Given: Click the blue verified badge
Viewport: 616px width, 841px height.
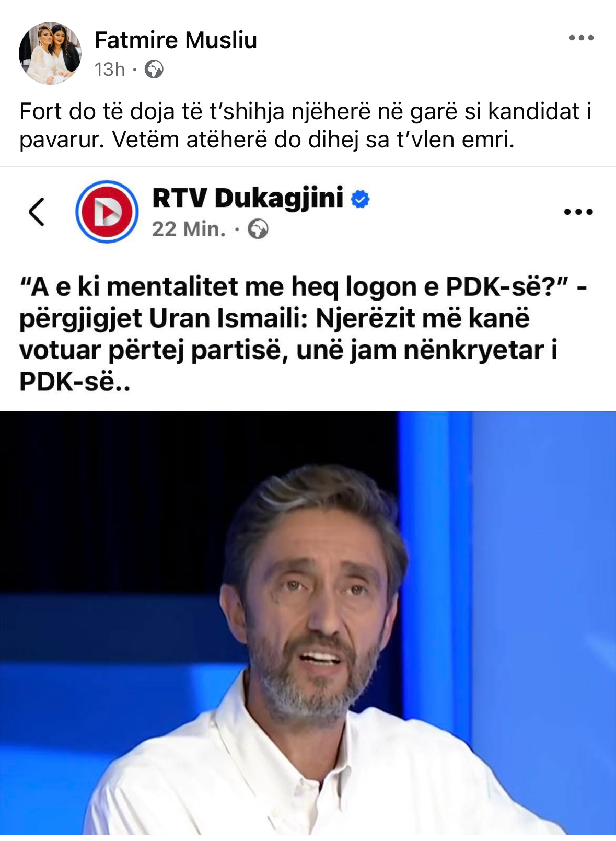Looking at the screenshot, I should pyautogui.click(x=360, y=199).
